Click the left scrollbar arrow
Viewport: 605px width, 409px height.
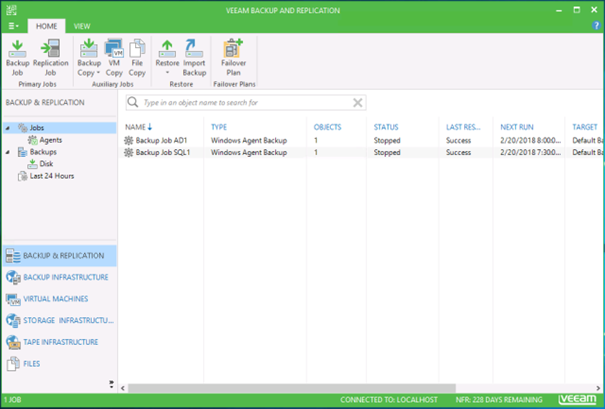[123, 388]
